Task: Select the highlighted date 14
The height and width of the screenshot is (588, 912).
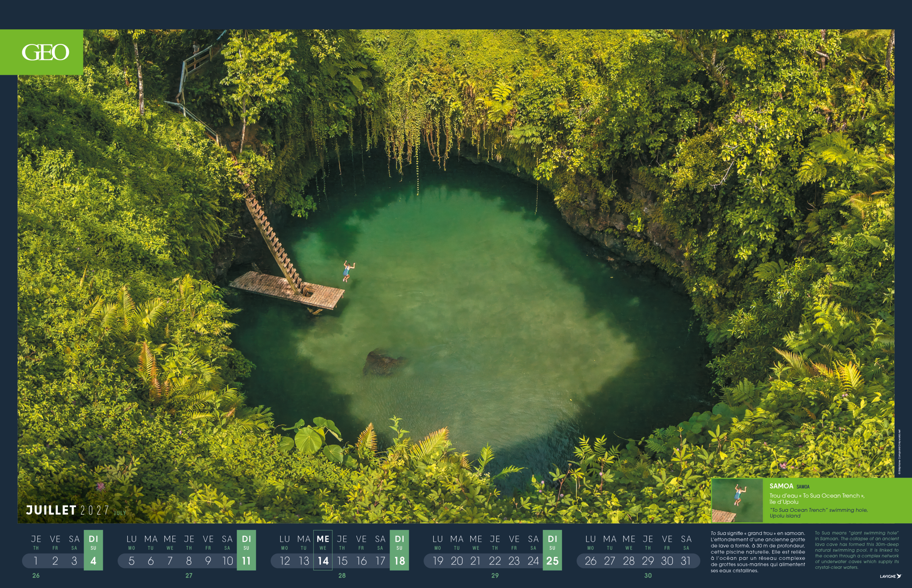Action: [x=323, y=561]
